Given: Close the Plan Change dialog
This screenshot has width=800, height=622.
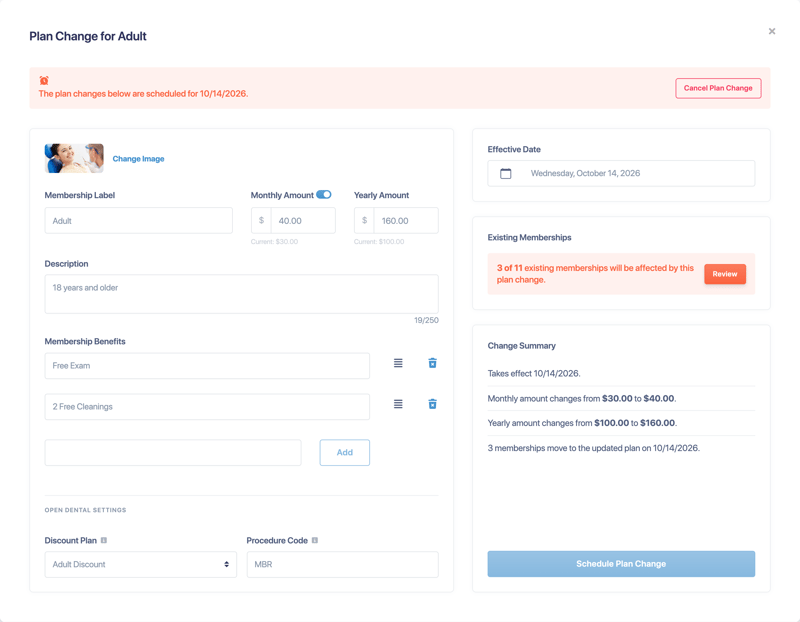Looking at the screenshot, I should [772, 31].
